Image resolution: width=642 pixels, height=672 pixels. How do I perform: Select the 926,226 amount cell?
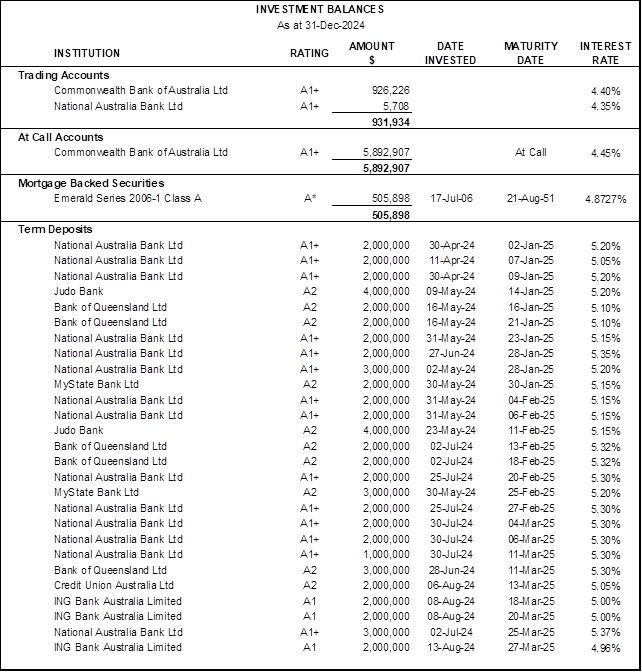coord(390,90)
